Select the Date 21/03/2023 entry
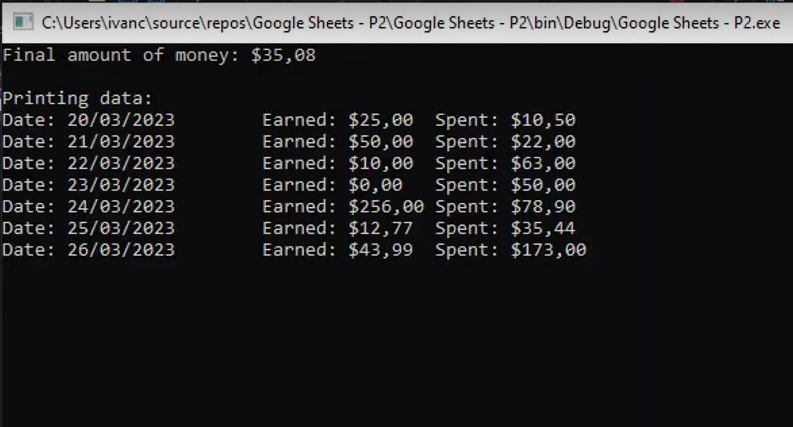This screenshot has height=427, width=793. coord(89,142)
